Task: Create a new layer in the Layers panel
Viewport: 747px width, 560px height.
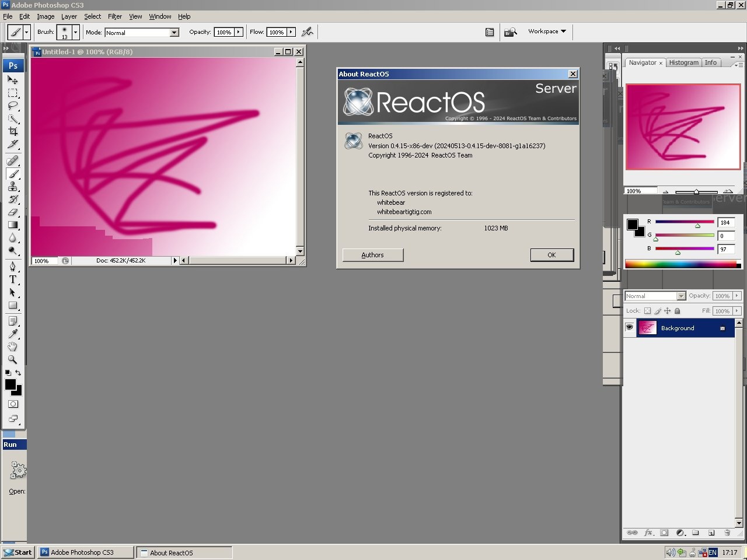Action: click(711, 533)
